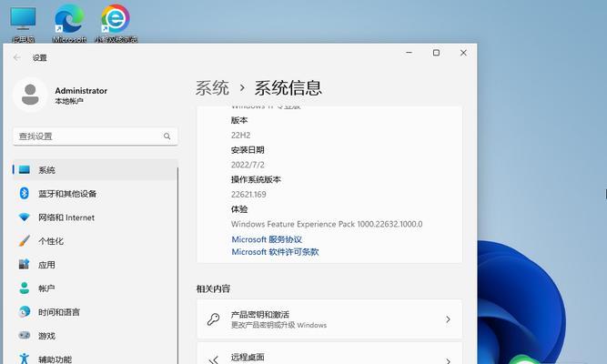
Task: Open the Microsoft Edge desktop shortcut
Action: point(69,23)
